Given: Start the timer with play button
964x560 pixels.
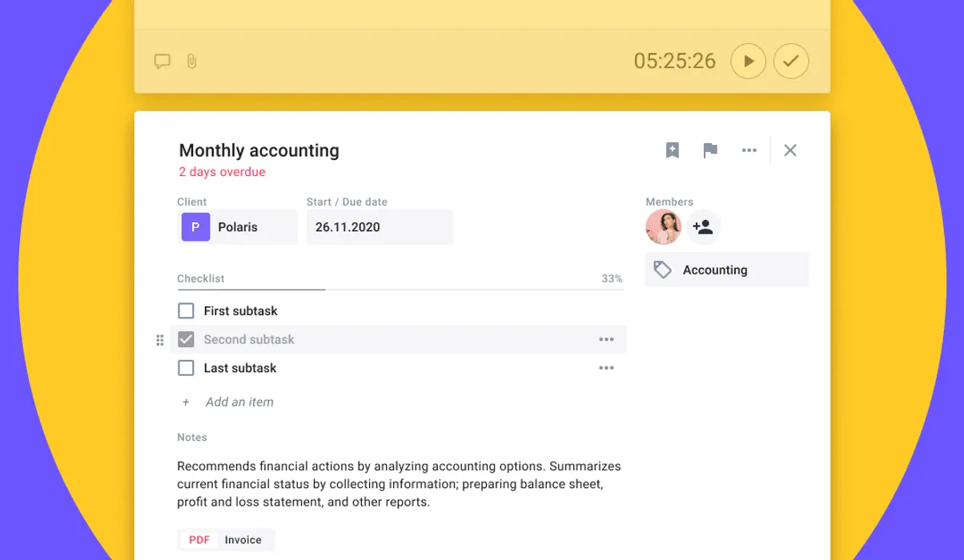Looking at the screenshot, I should 748,61.
